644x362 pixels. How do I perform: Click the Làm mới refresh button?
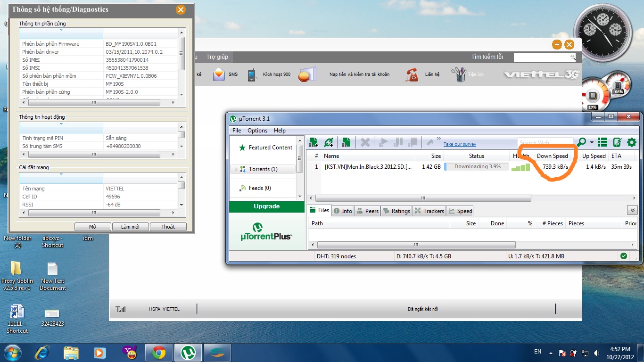(x=130, y=227)
